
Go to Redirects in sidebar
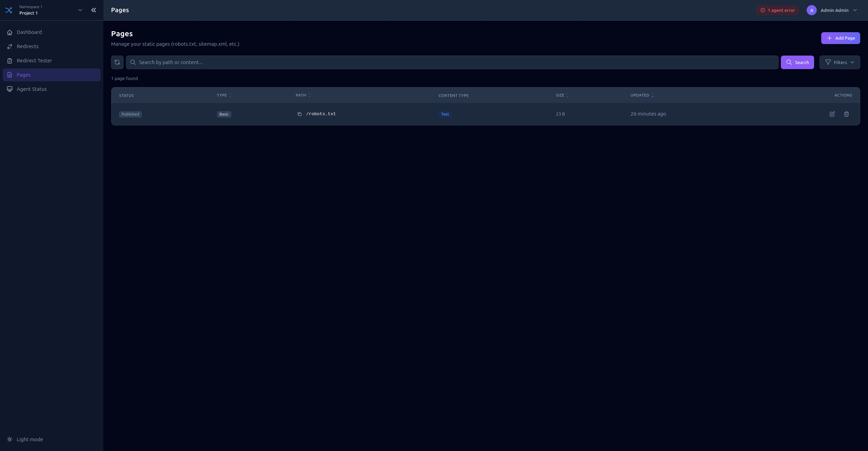click(27, 46)
